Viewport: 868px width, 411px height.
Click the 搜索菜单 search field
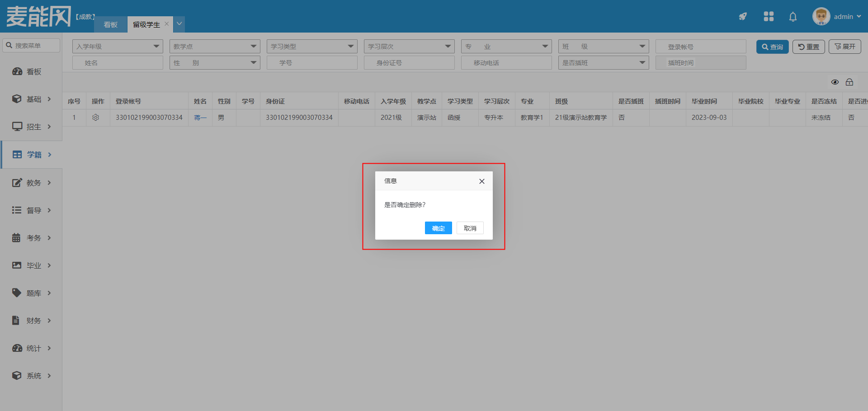point(32,46)
